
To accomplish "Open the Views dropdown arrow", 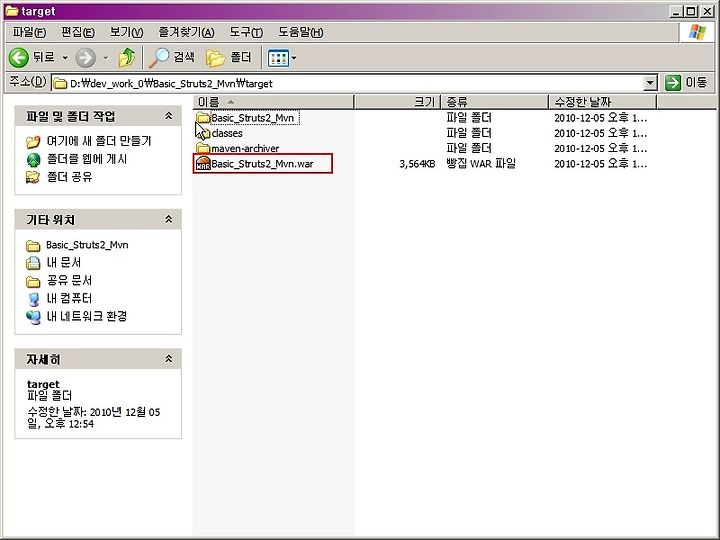I will [294, 58].
